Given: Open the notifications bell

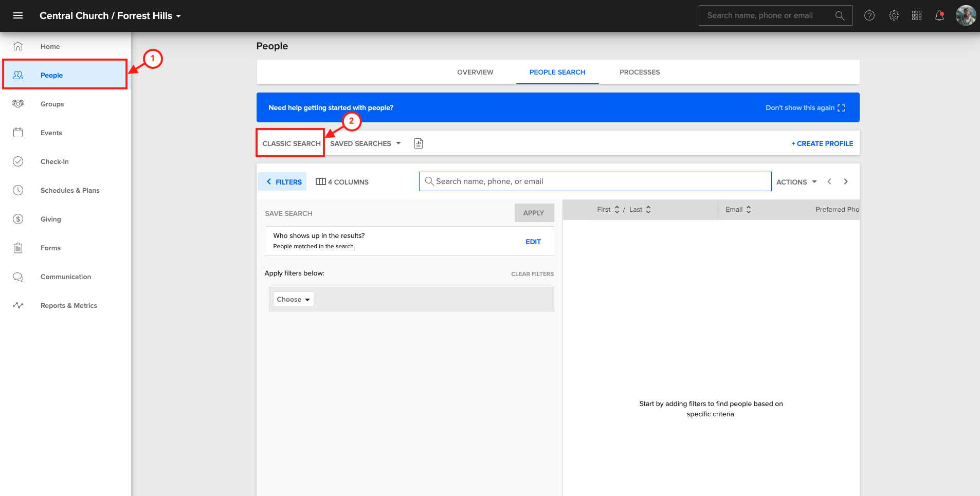Looking at the screenshot, I should pos(939,15).
